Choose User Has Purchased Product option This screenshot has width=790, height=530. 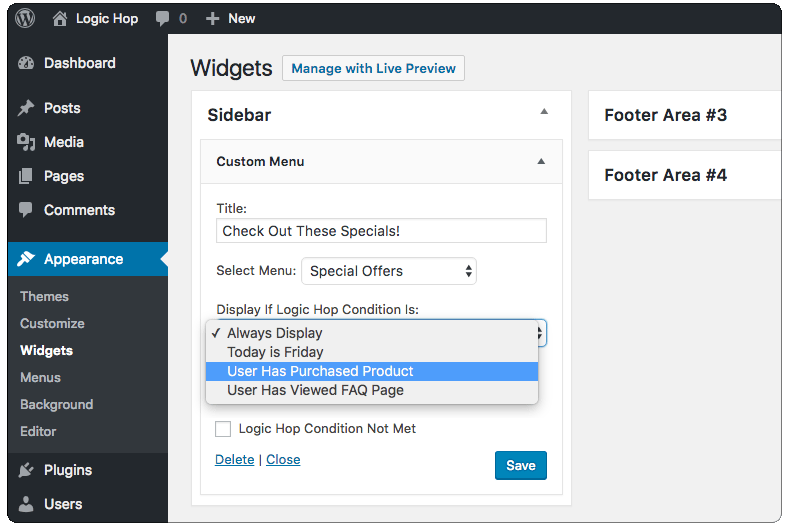click(372, 371)
